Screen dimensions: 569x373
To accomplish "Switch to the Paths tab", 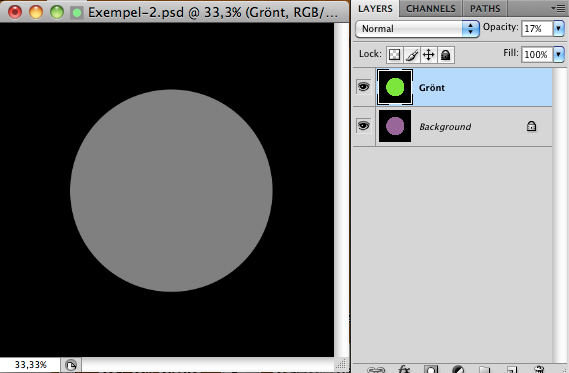I will click(x=485, y=8).
